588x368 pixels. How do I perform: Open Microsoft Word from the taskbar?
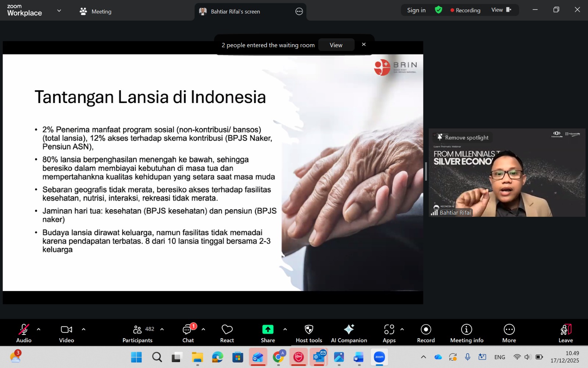tap(359, 357)
